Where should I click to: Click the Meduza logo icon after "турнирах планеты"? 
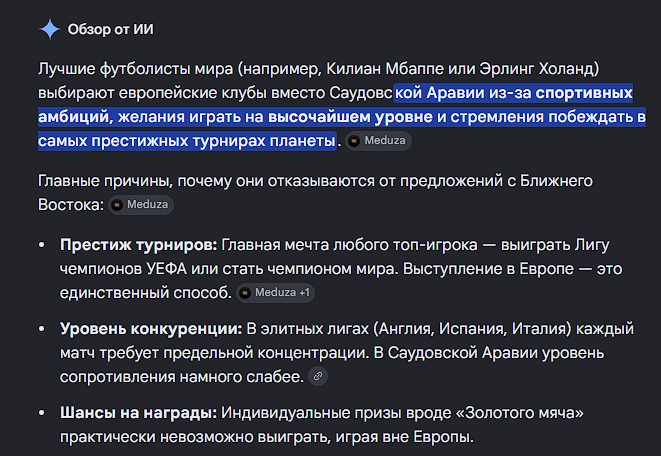(x=354, y=141)
